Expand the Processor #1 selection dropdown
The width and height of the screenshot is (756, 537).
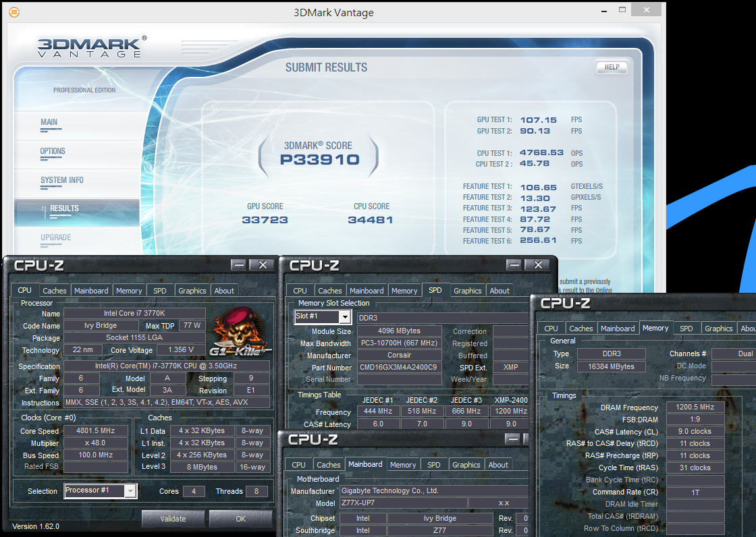click(130, 490)
